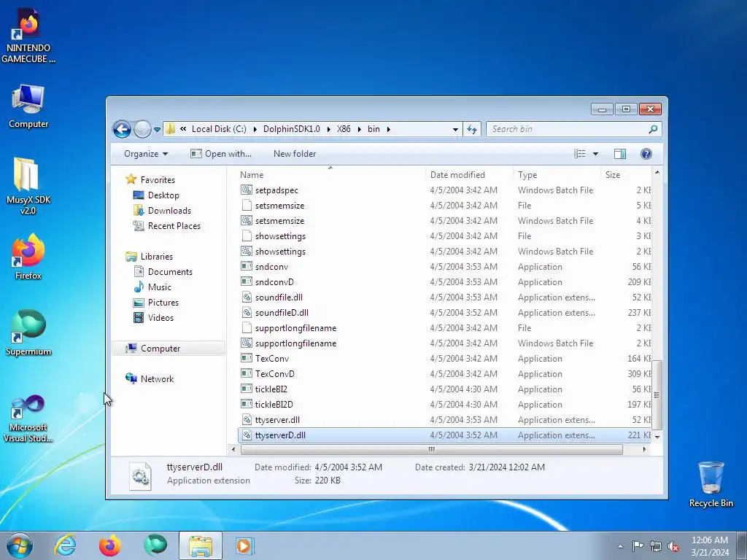Click the muted volume tray icon
747x560 pixels.
pyautogui.click(x=673, y=546)
